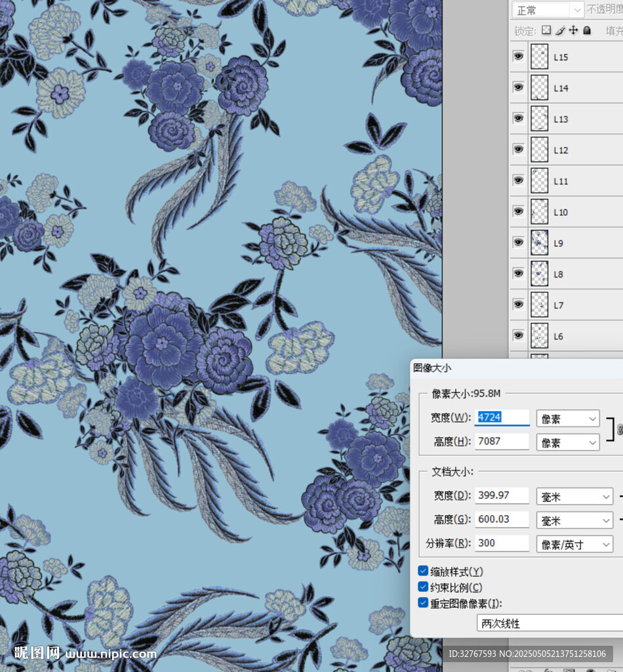Viewport: 623px width, 672px height.
Task: Click the lock position move icon
Action: 573,30
